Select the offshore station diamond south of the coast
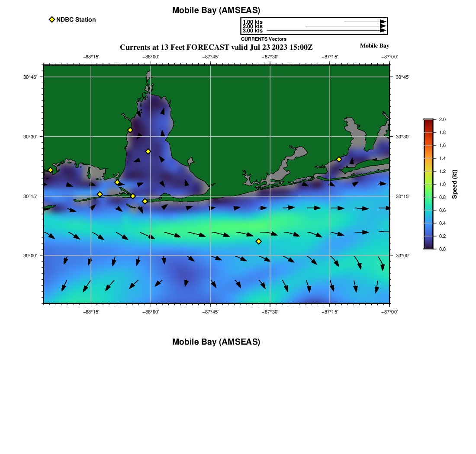The image size is (476, 454). pos(258,241)
